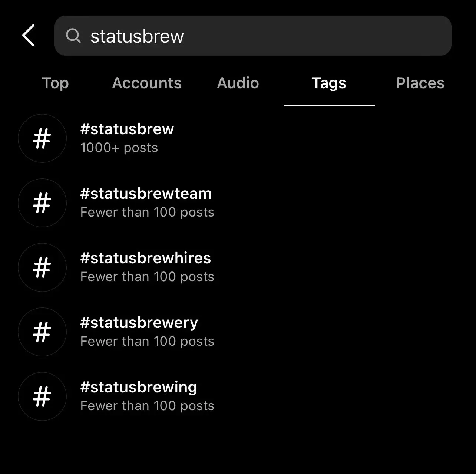Click the hash icon beside #statusbrewing
Screen dimensions: 476x474
pos(42,396)
